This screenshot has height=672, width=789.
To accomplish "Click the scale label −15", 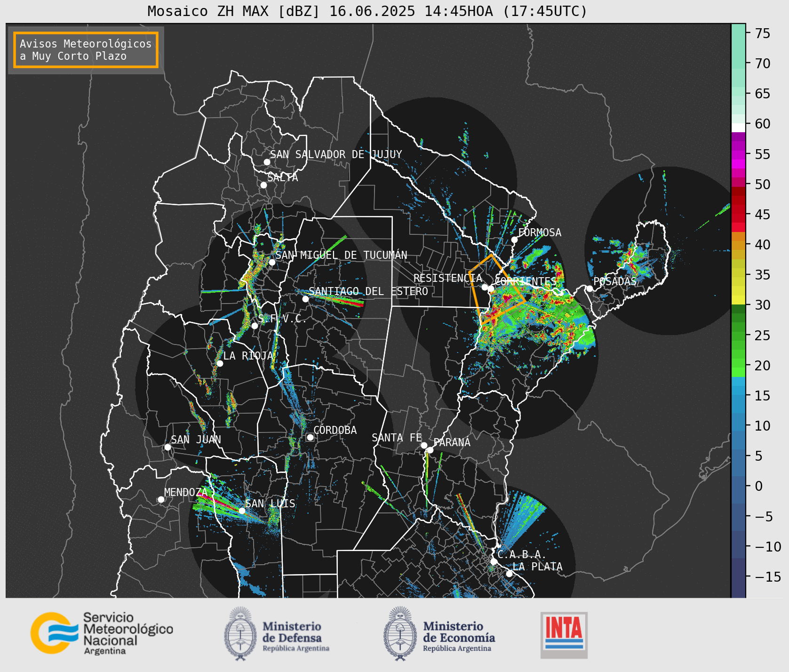I will pos(768,576).
